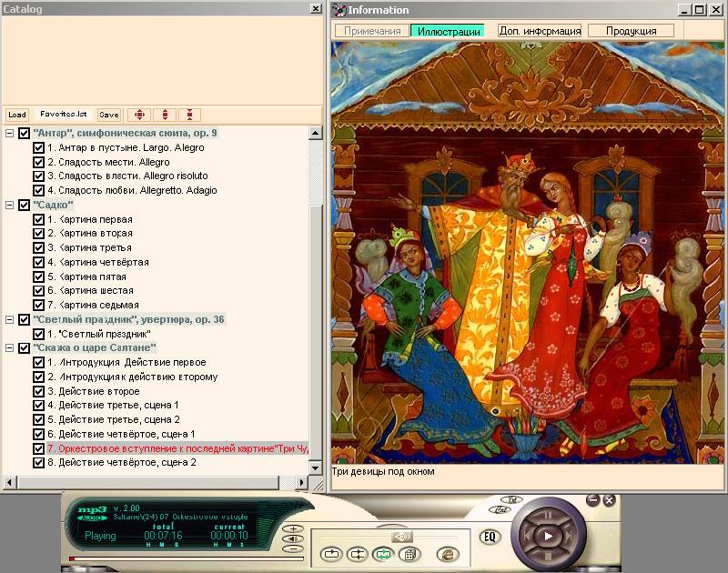This screenshot has width=728, height=573.
Task: Select track "1. "Светлый праздник""
Action: pos(99,334)
